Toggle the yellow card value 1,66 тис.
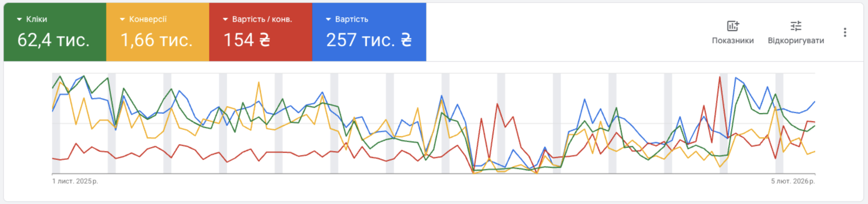 pos(156,40)
